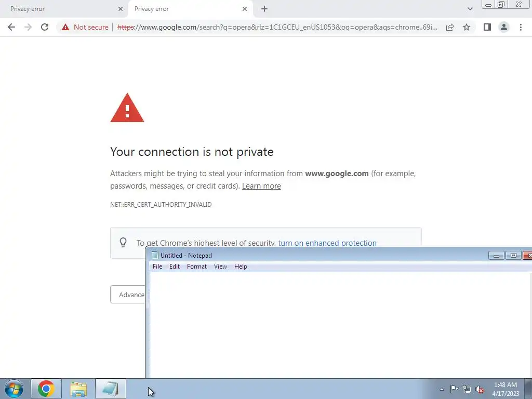Screen dimensions: 532x399
Task: Click the google.com URL address bar
Action: pos(277,27)
